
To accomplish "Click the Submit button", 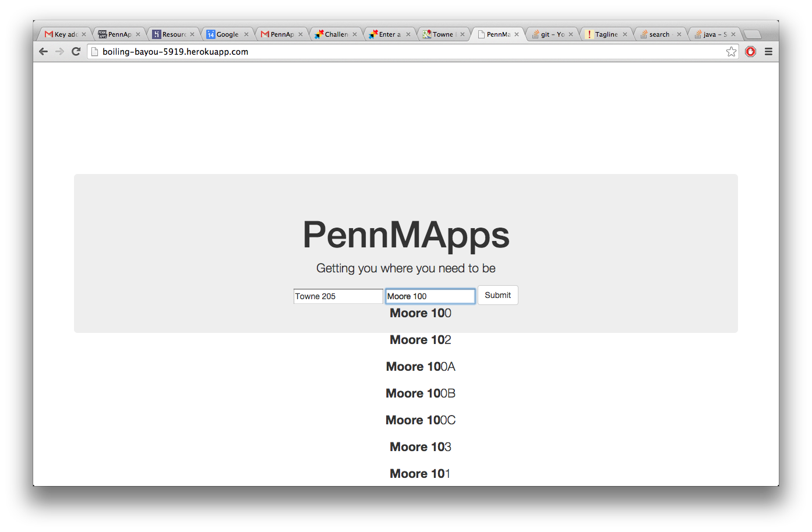I will coord(498,295).
